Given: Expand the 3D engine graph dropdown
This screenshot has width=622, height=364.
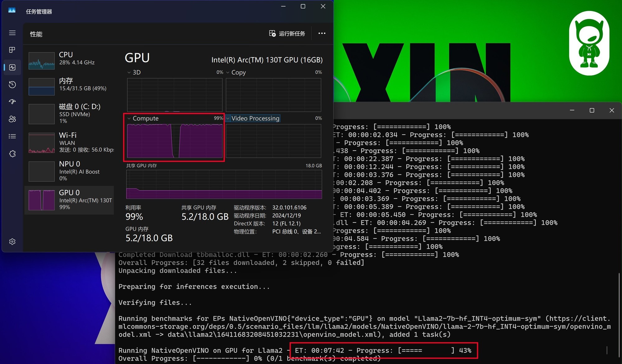Looking at the screenshot, I should pyautogui.click(x=134, y=72).
